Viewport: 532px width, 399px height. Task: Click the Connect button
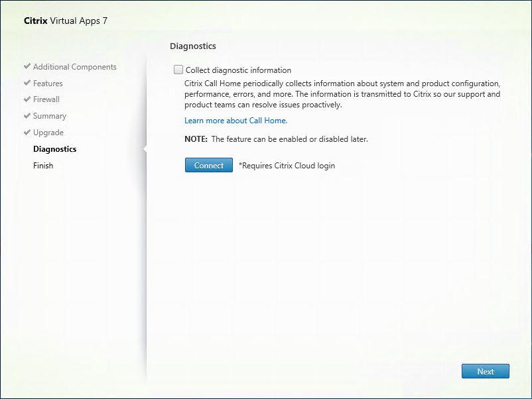pos(209,165)
